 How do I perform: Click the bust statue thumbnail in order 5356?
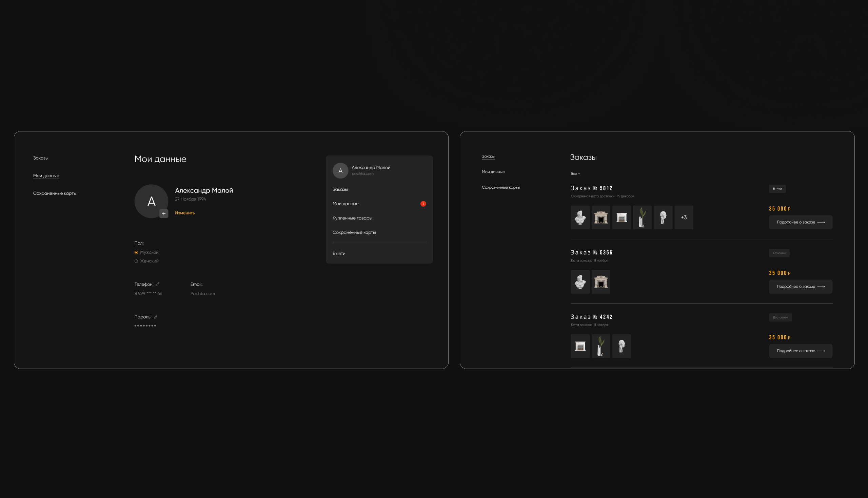580,282
